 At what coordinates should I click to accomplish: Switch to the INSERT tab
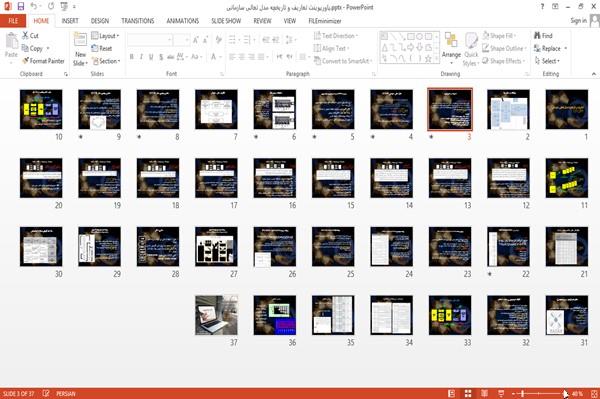click(70, 21)
